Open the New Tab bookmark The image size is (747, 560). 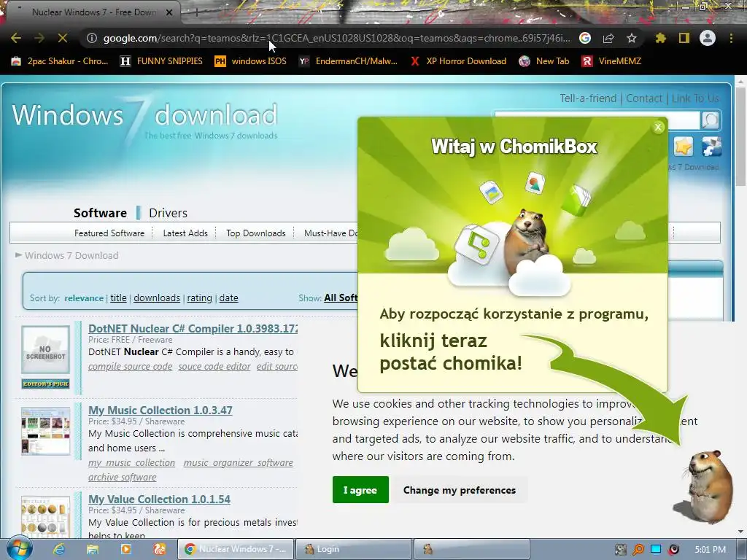(544, 61)
